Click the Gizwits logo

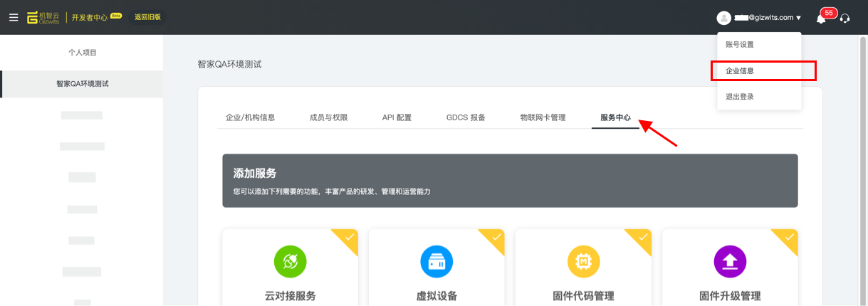(x=45, y=17)
